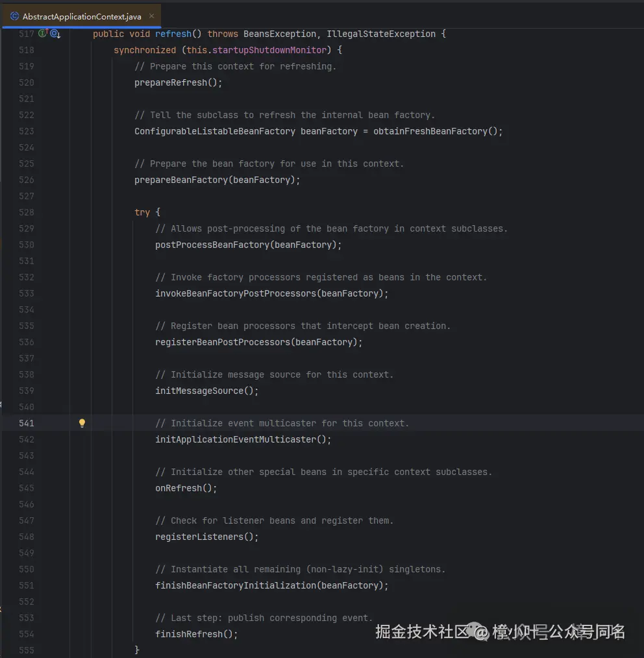This screenshot has width=644, height=658.
Task: Click the beanFactory variable declaration on line 523
Action: [328, 131]
